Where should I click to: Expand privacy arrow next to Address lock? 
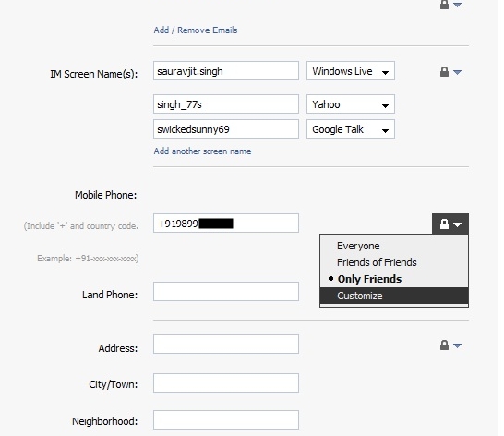pos(458,345)
